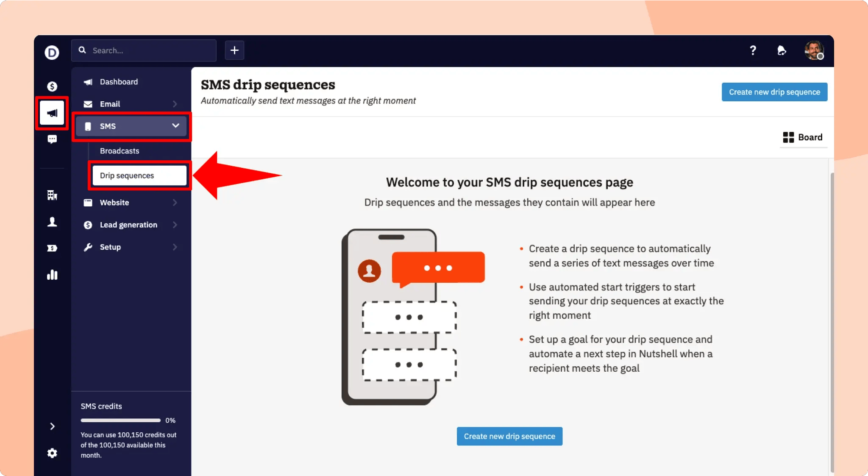868x476 pixels.
Task: Click top-right Create new drip sequence
Action: (774, 92)
